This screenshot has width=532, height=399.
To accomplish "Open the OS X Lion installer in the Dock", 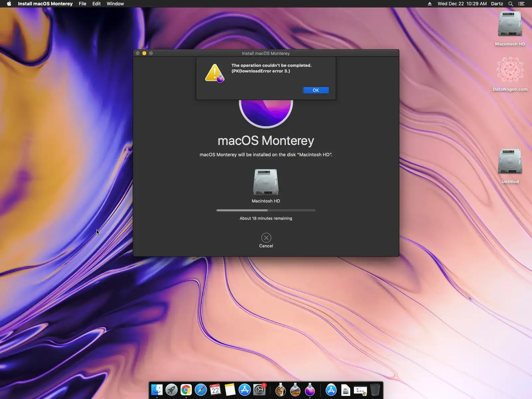I will click(x=281, y=390).
